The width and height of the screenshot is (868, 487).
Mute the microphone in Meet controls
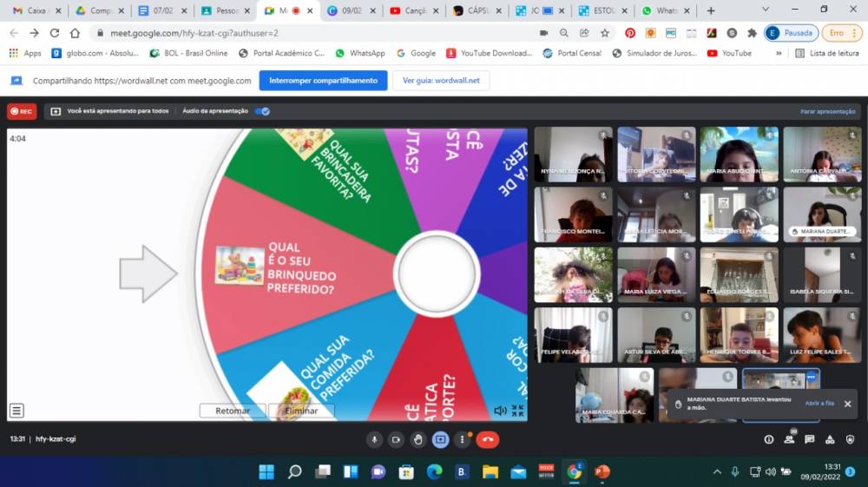(374, 439)
